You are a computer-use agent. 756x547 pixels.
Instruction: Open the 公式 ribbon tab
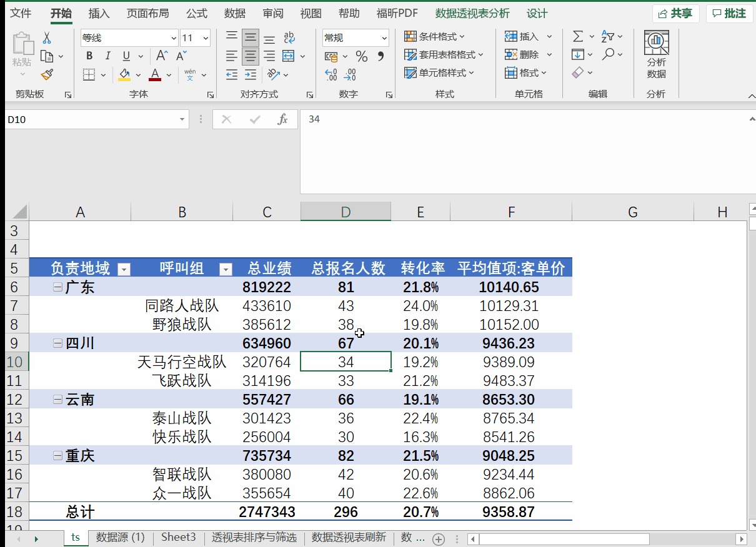pos(197,13)
